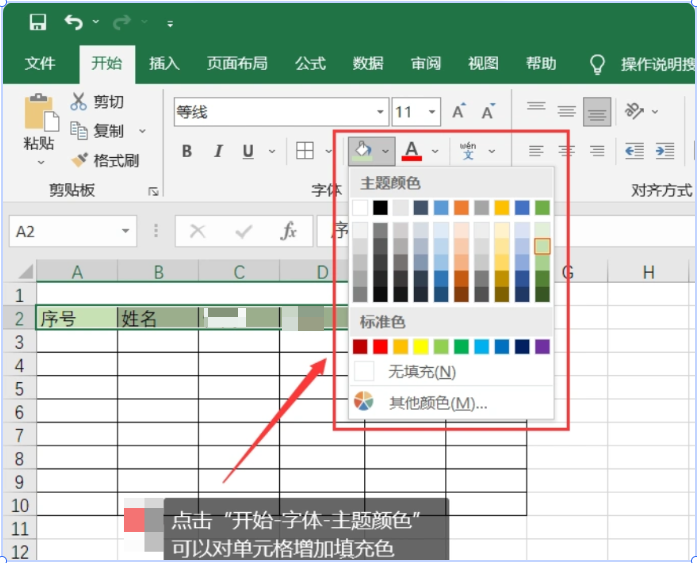Click the borders icon

coord(305,151)
